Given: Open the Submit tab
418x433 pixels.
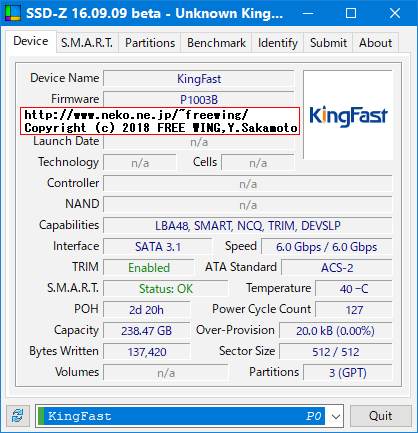Looking at the screenshot, I should (x=328, y=43).
